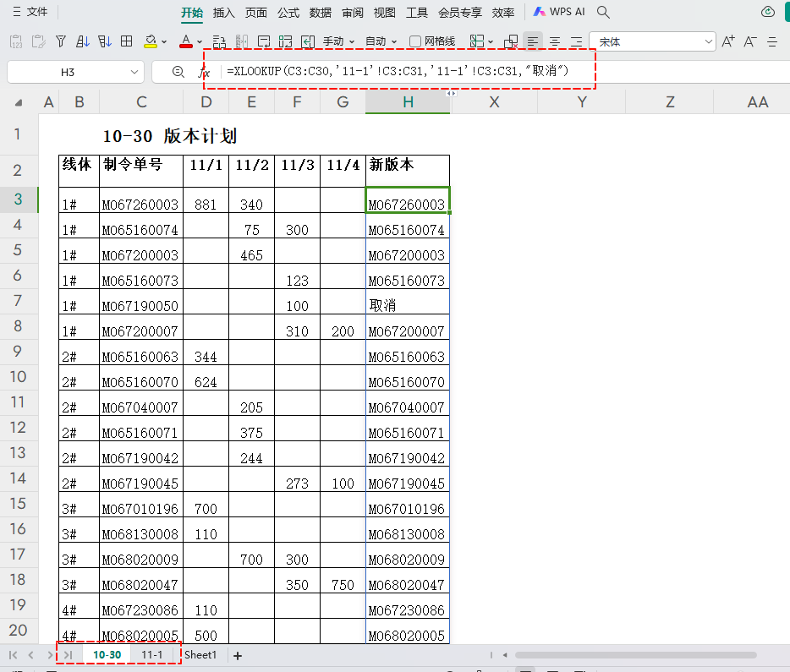Open the insert function fx button
The image size is (790, 672).
[204, 72]
